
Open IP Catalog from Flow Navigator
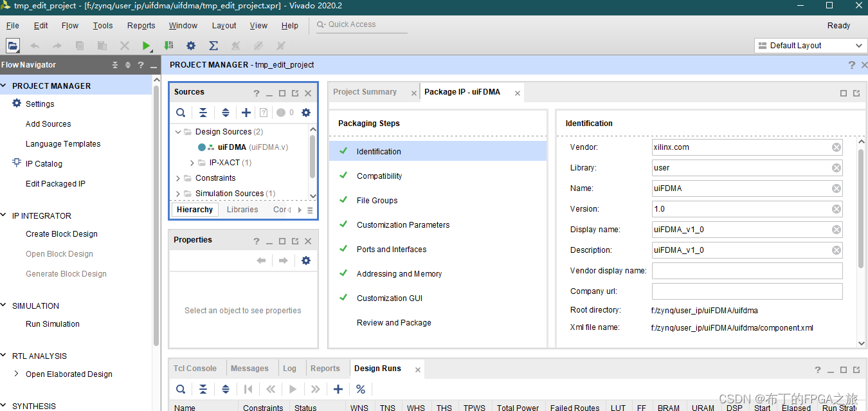[44, 164]
